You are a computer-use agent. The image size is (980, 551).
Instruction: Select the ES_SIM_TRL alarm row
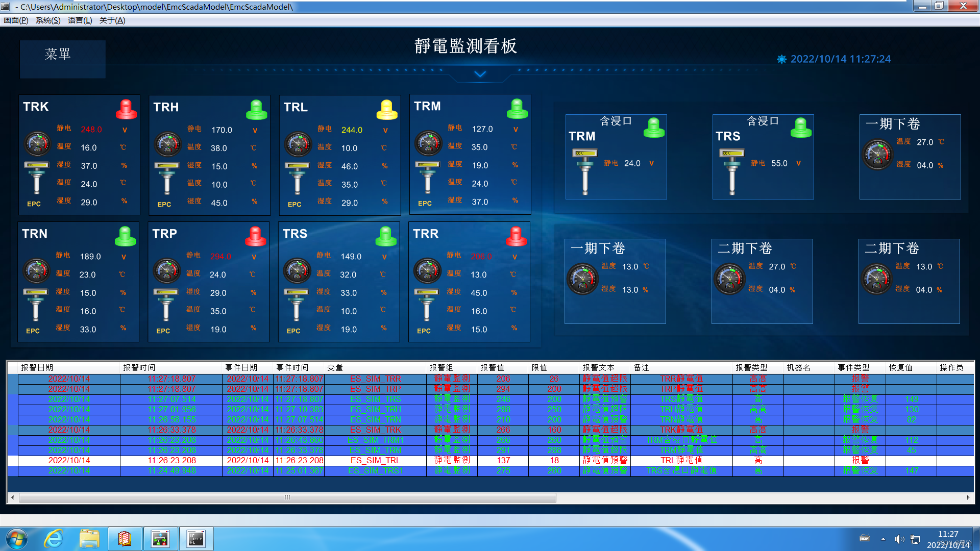[x=375, y=460]
